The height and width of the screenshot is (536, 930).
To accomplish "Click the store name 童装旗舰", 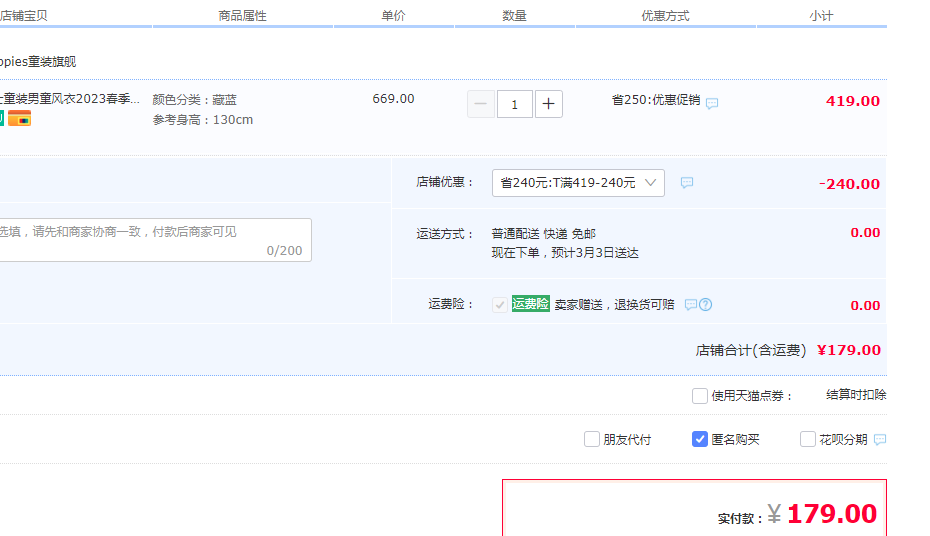I will (38, 62).
